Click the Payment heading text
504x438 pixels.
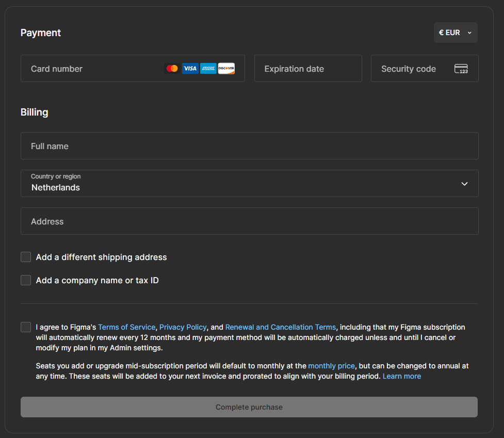pos(41,33)
